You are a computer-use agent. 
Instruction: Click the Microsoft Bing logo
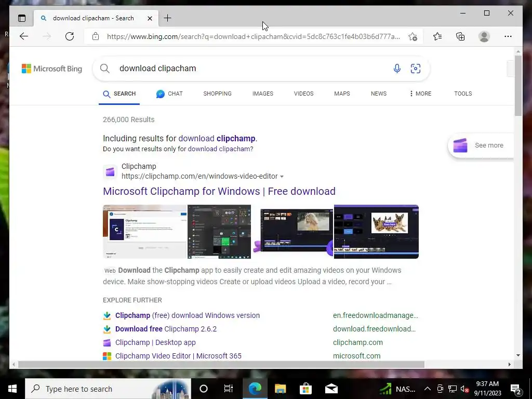pyautogui.click(x=52, y=69)
